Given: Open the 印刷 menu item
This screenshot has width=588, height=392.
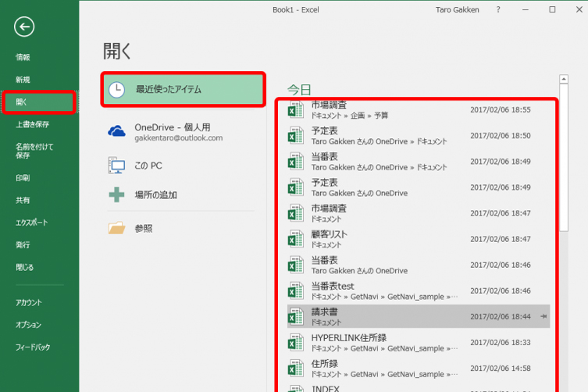Looking at the screenshot, I should [x=23, y=178].
